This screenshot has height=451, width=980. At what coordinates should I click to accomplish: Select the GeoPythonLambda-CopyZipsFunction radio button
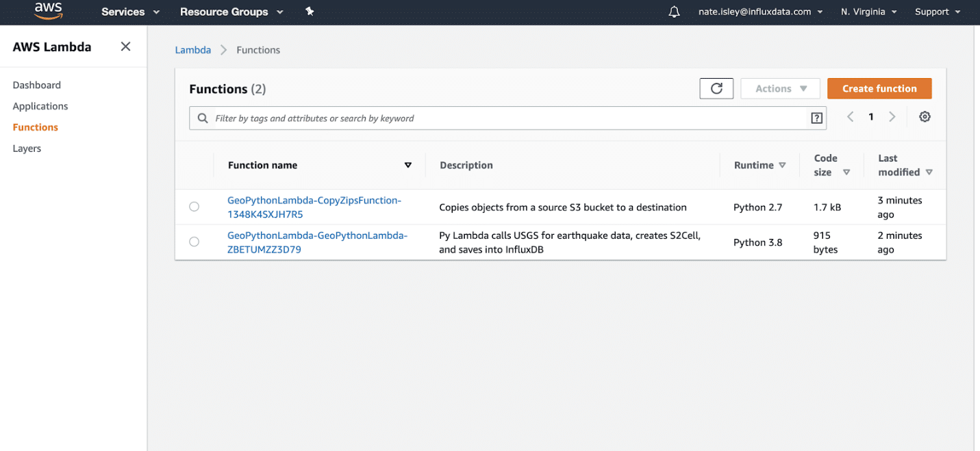tap(194, 206)
